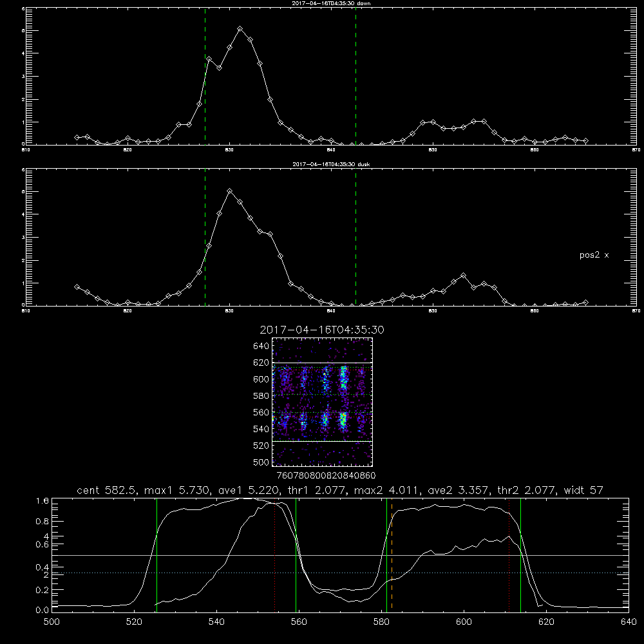The image size is (644, 644).
Task: Click '560' on the bottom plot x-axis
Action: pyautogui.click(x=299, y=622)
